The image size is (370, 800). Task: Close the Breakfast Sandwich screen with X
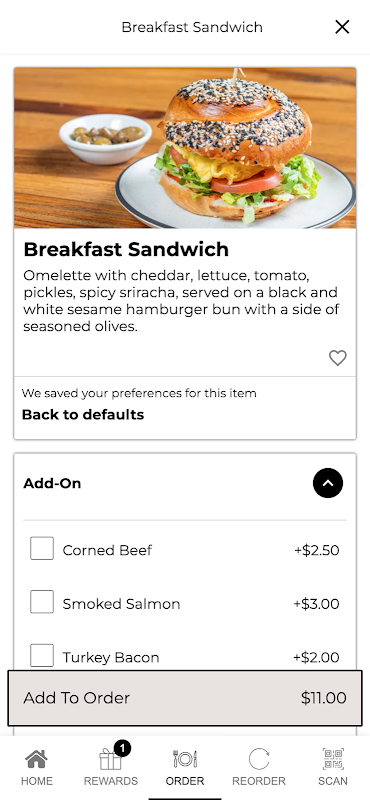(x=342, y=27)
